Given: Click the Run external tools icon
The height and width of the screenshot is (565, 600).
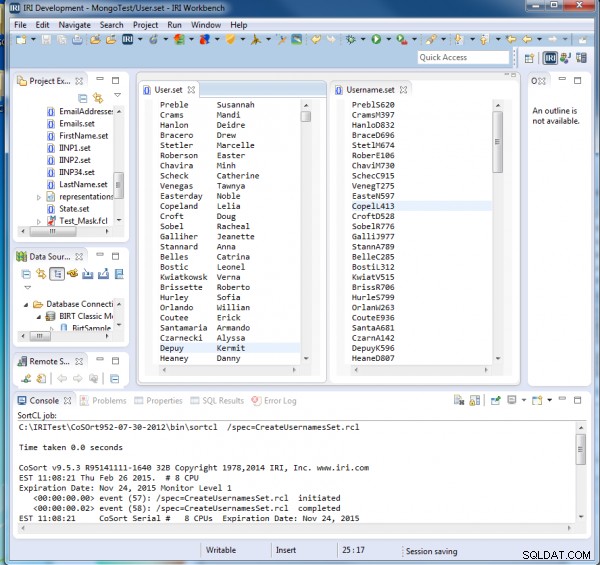Looking at the screenshot, I should [401, 39].
